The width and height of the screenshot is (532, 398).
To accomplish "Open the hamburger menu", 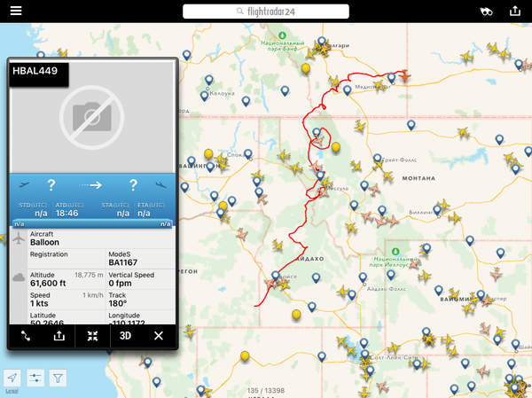I will tap(16, 12).
